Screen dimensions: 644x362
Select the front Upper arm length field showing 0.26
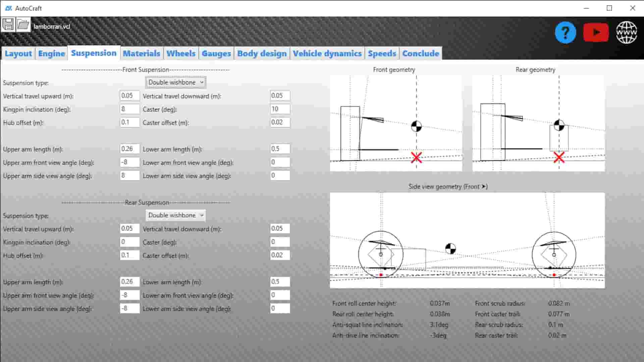pyautogui.click(x=130, y=148)
